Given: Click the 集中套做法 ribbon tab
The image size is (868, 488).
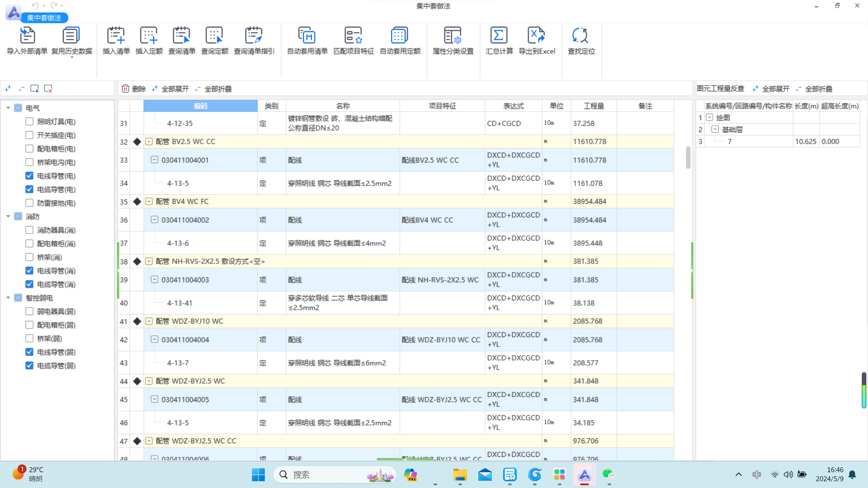Looking at the screenshot, I should coord(44,18).
